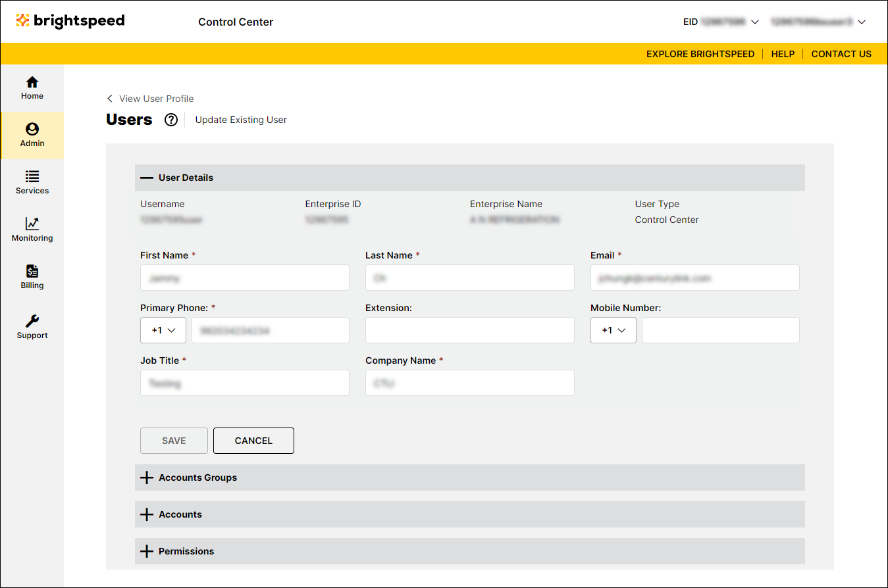Open the Support wrench icon
888x588 pixels.
(x=32, y=321)
